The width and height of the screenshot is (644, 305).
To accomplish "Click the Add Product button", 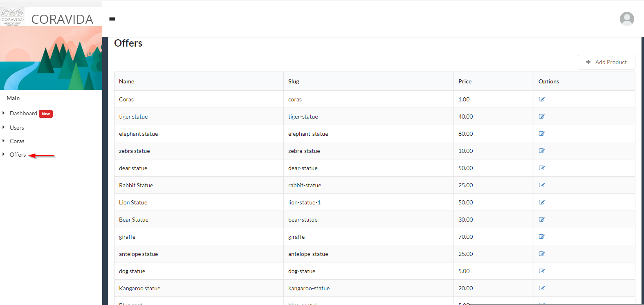I will coord(606,62).
